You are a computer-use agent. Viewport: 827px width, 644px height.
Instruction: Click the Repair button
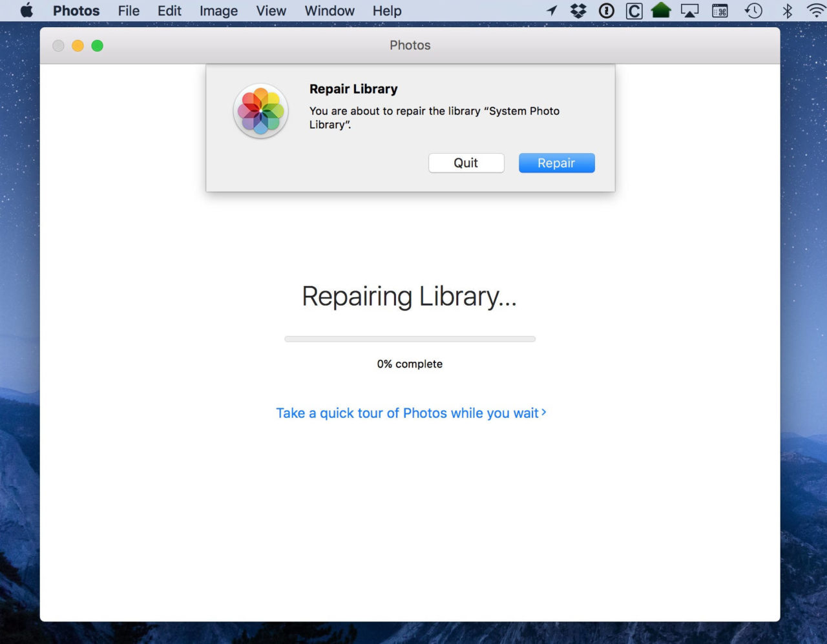(x=556, y=163)
